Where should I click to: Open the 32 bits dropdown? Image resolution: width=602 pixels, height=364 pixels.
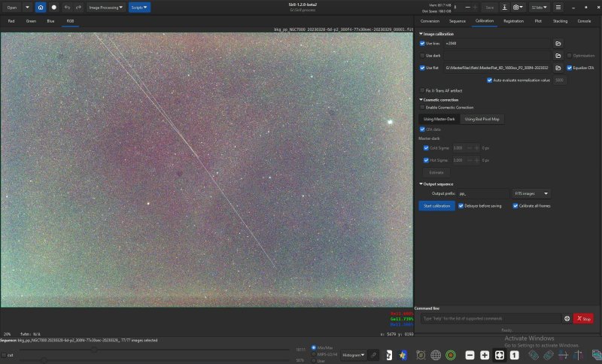[x=539, y=8]
